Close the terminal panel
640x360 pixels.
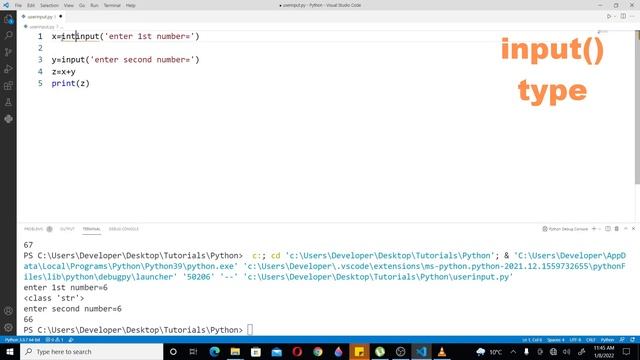tap(633, 229)
